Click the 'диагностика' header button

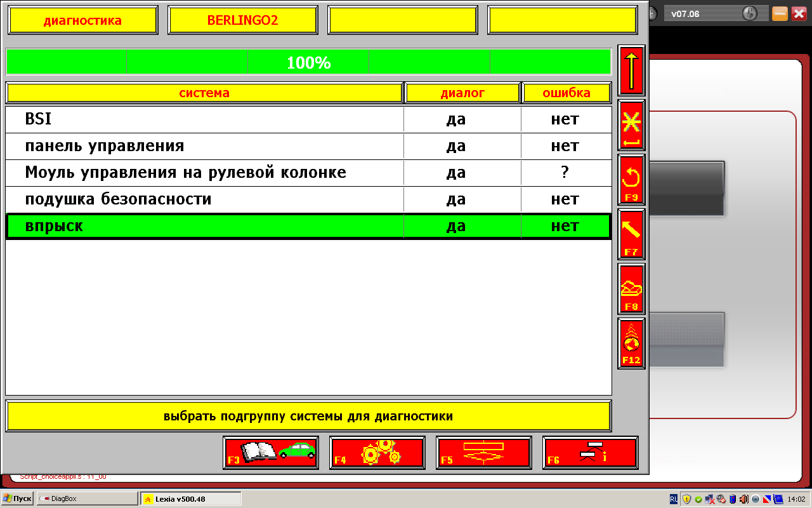click(x=82, y=20)
